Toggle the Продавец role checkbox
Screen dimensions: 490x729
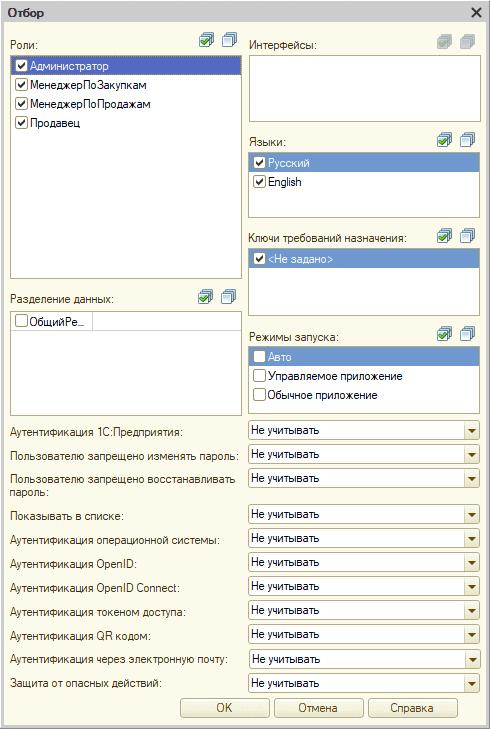(21, 123)
